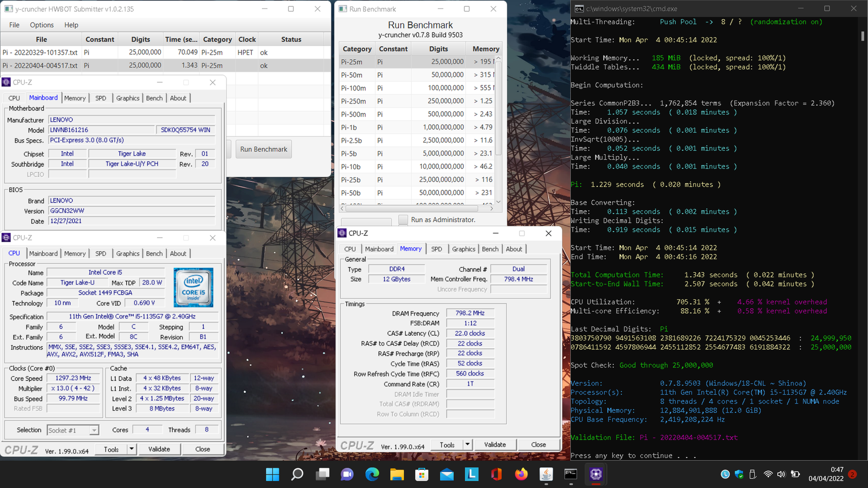
Task: Expand the Tools dropdown arrow in the CPU window
Action: [x=132, y=449]
